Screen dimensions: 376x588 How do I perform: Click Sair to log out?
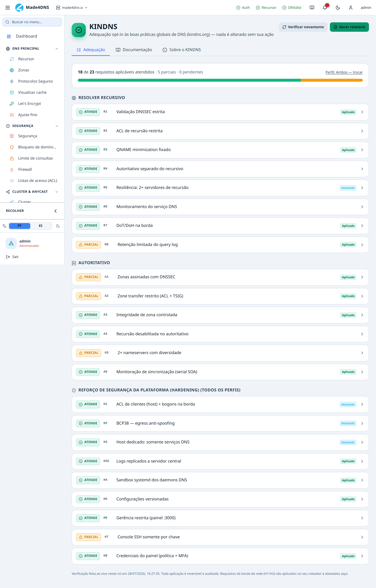[x=12, y=257]
